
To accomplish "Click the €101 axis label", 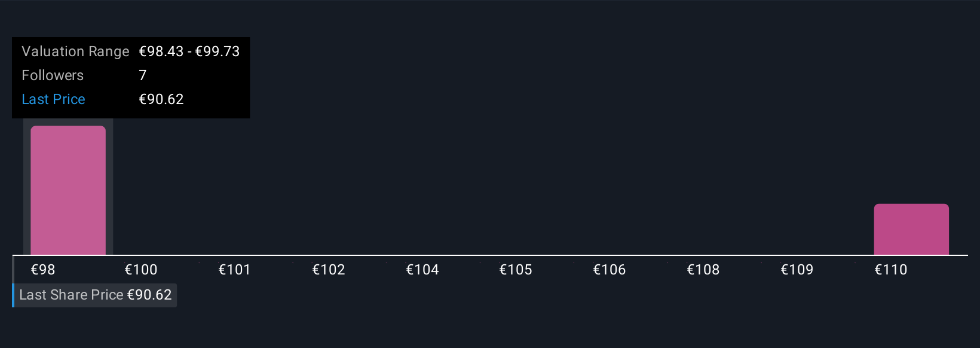I will tap(234, 270).
